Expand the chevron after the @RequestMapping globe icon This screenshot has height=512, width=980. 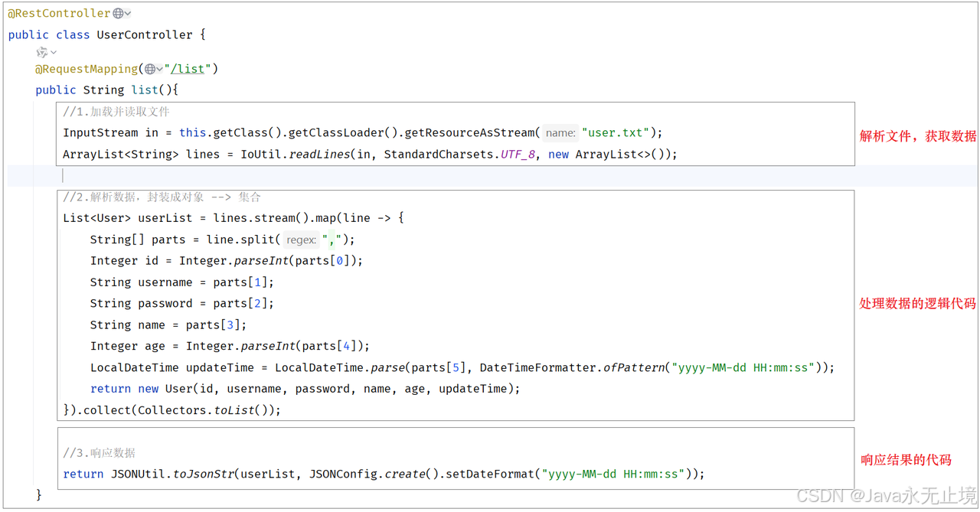click(x=159, y=70)
